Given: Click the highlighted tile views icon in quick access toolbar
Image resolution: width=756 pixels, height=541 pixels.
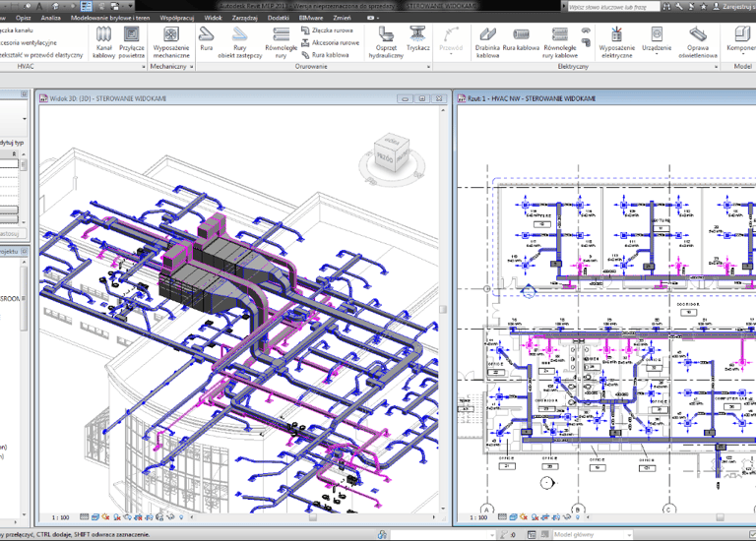Looking at the screenshot, I should [x=87, y=6].
